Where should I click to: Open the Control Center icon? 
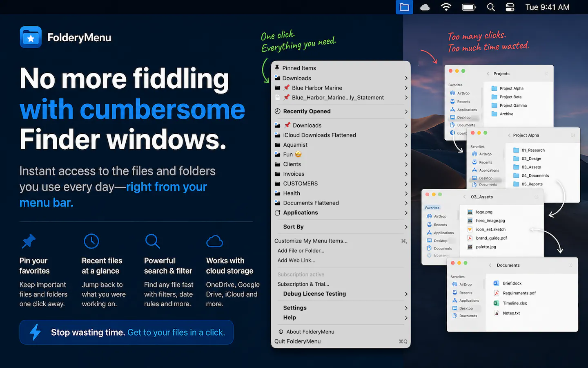click(510, 7)
